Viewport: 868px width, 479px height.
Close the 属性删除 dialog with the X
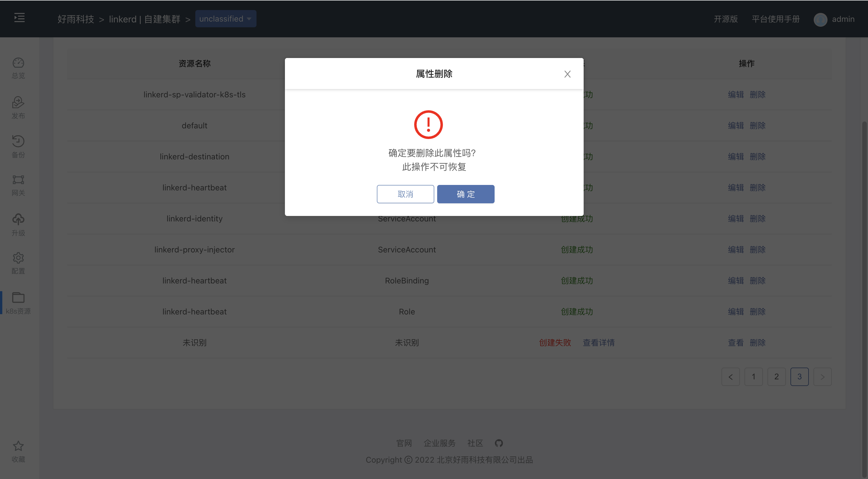click(x=568, y=74)
